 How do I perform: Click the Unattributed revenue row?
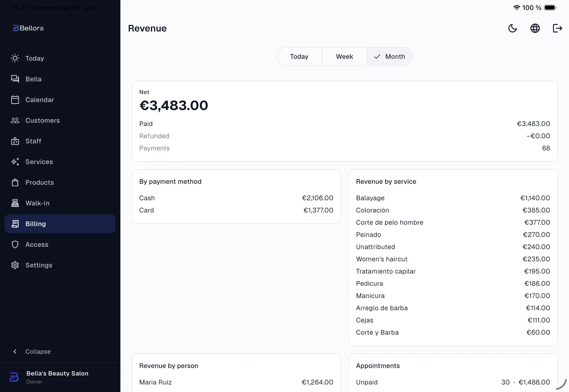[453, 247]
